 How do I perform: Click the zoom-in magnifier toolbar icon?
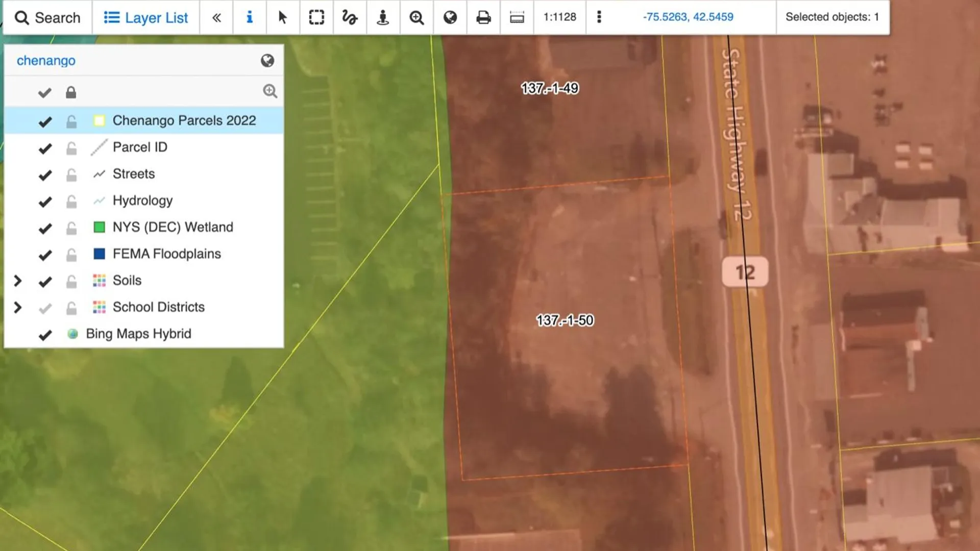[416, 17]
